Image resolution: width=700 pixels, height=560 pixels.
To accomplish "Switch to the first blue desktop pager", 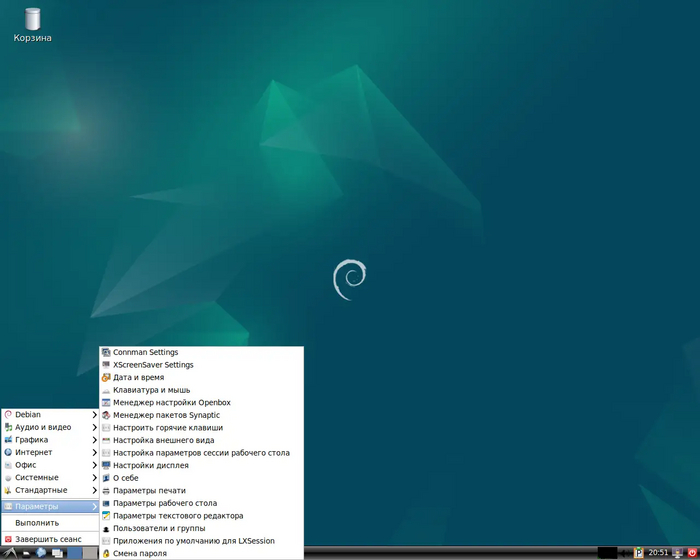I will pos(74,553).
